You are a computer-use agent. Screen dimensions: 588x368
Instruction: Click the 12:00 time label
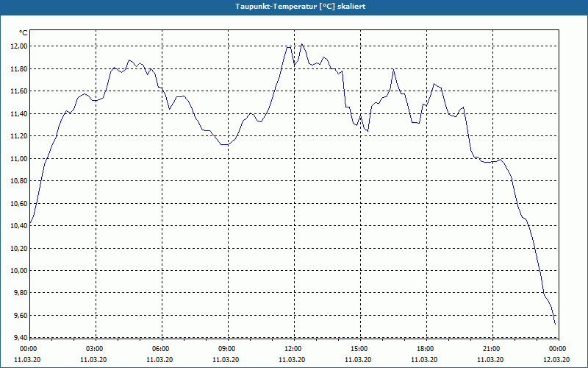pyautogui.click(x=294, y=349)
